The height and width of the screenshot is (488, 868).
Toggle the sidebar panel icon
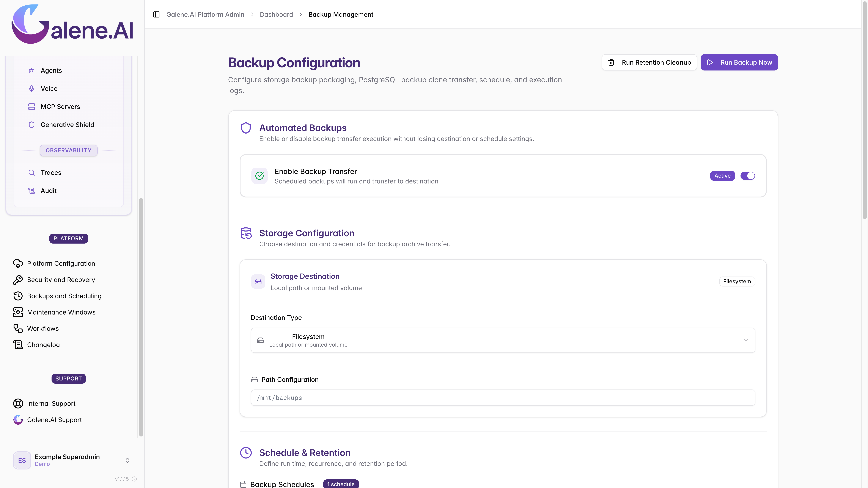pos(156,14)
